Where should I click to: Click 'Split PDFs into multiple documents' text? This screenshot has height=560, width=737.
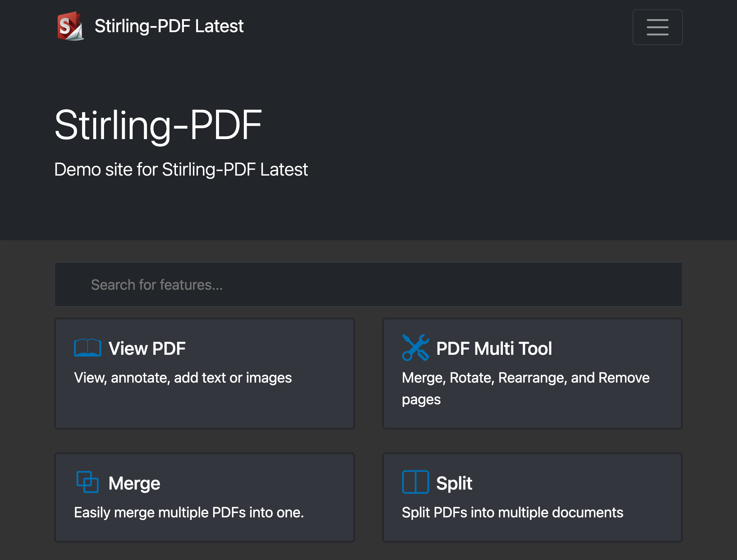[x=513, y=513]
